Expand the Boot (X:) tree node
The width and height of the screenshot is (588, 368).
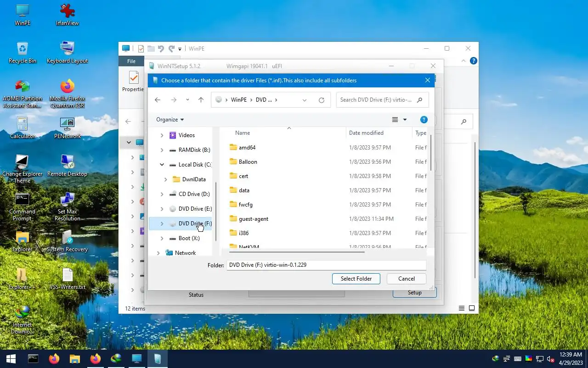[162, 238]
